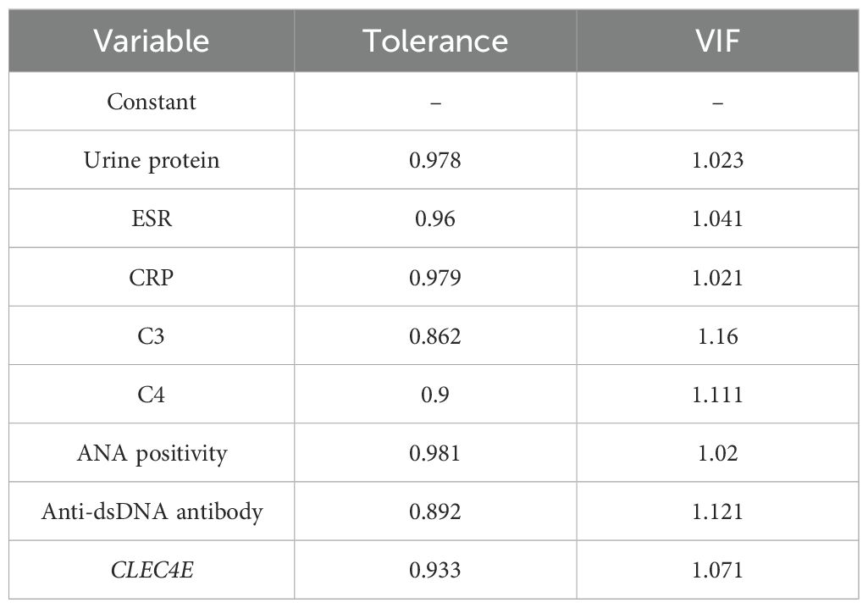This screenshot has height=608, width=868.
Task: Select the Urine protein row label
Action: coord(152,160)
